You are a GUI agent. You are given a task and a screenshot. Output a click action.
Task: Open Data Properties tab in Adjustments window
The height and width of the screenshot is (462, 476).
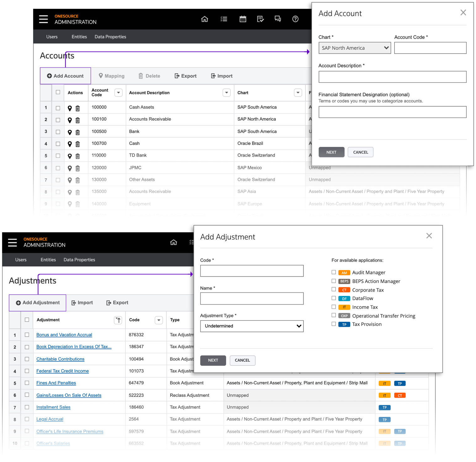click(x=79, y=260)
